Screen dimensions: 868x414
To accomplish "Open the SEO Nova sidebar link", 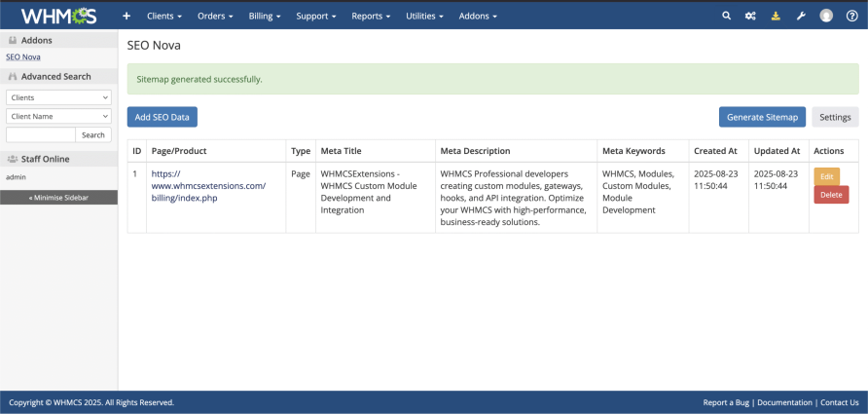I will (x=23, y=57).
